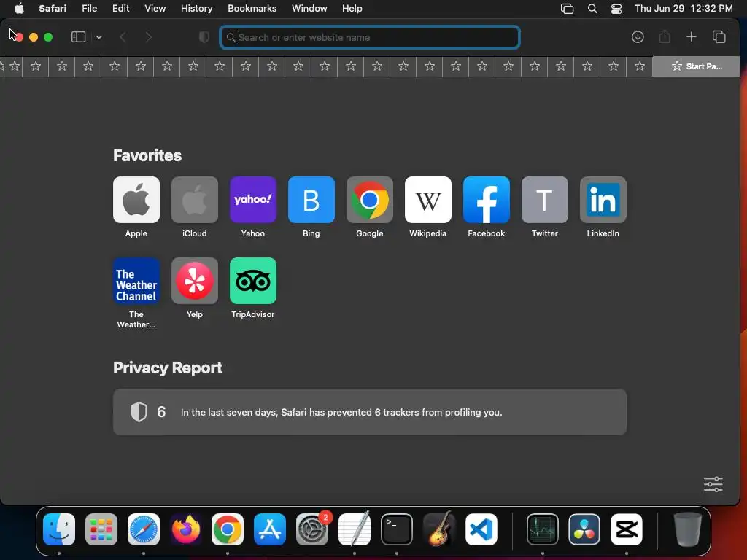
Task: Open TextEdit from the Dock
Action: (354, 529)
